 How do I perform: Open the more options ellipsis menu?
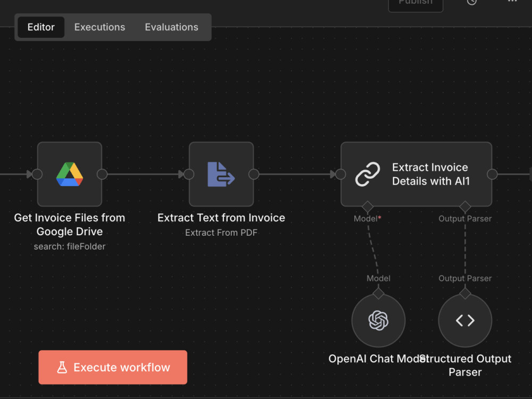(512, 1)
